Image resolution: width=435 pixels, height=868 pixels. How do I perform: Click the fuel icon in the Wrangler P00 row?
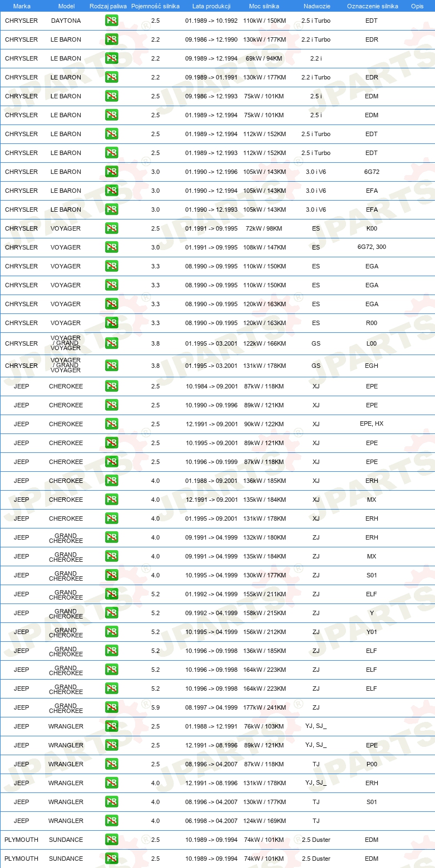pyautogui.click(x=111, y=765)
